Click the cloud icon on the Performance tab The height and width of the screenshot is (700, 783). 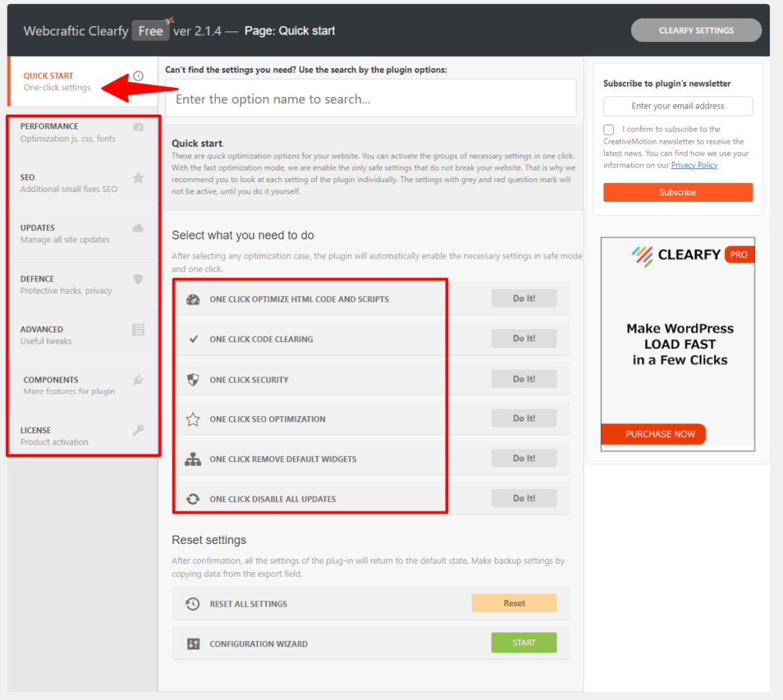click(138, 126)
